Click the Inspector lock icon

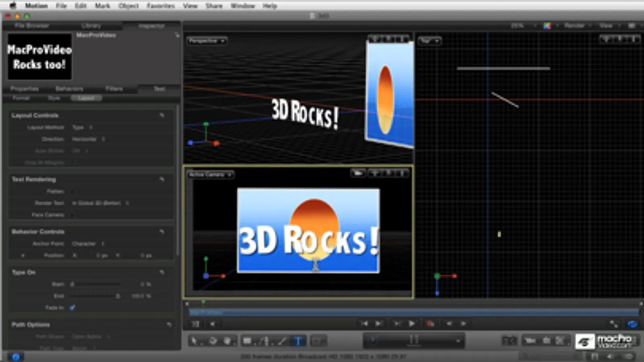coord(177,35)
